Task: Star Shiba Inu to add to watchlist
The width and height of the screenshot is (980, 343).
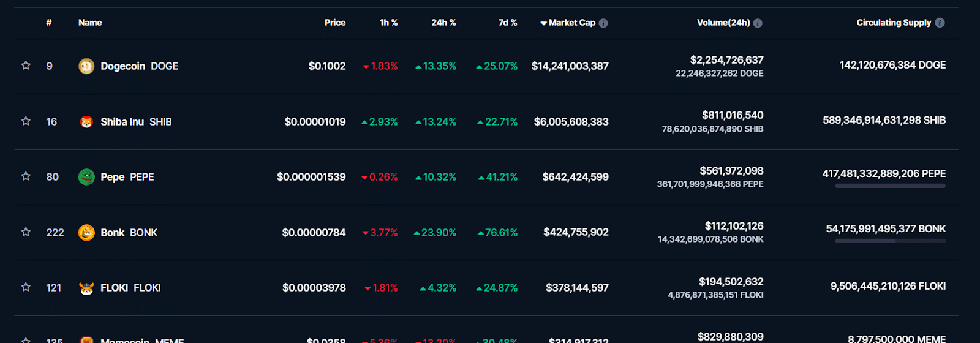Action: click(x=26, y=121)
